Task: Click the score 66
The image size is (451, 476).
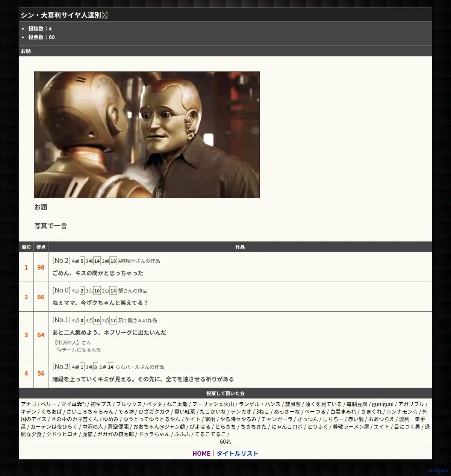Action: click(x=41, y=297)
